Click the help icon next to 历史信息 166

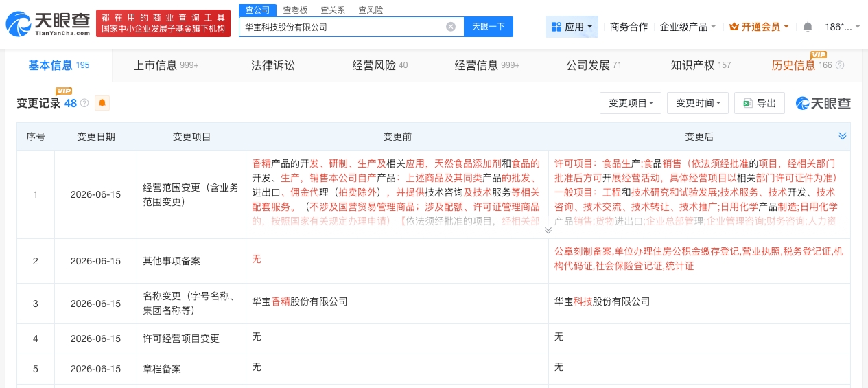(840, 66)
